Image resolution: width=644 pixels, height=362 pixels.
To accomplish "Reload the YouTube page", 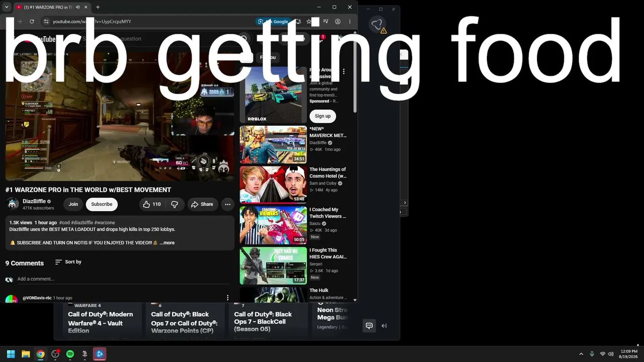I will [32, 22].
